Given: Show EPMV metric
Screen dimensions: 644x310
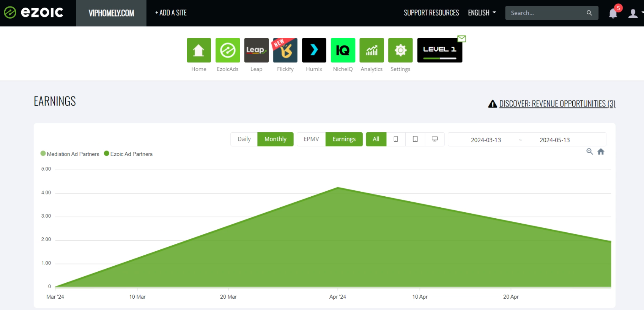Looking at the screenshot, I should coord(311,139).
